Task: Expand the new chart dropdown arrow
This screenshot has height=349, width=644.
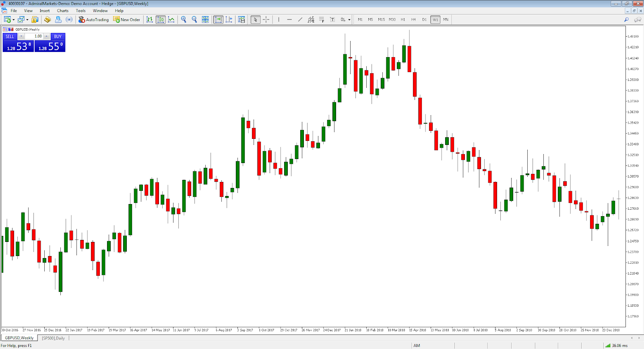Action: (14, 19)
